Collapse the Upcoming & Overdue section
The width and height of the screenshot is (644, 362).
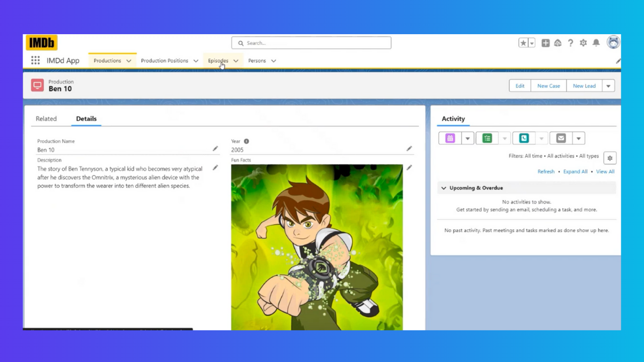[x=444, y=188]
